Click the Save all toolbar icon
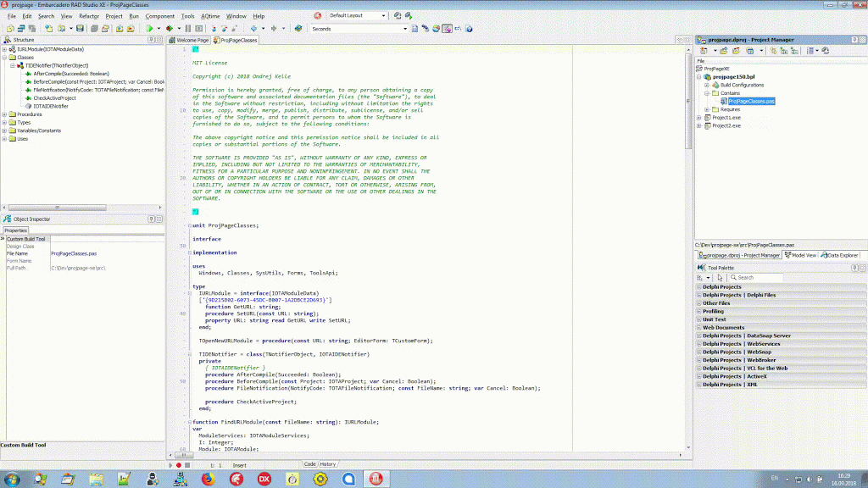Image resolution: width=868 pixels, height=488 pixels. click(x=94, y=28)
